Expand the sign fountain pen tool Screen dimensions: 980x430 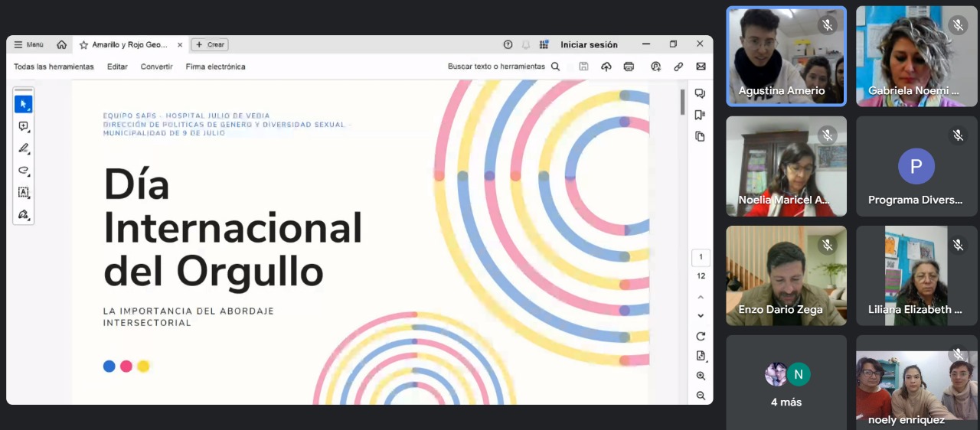[23, 215]
